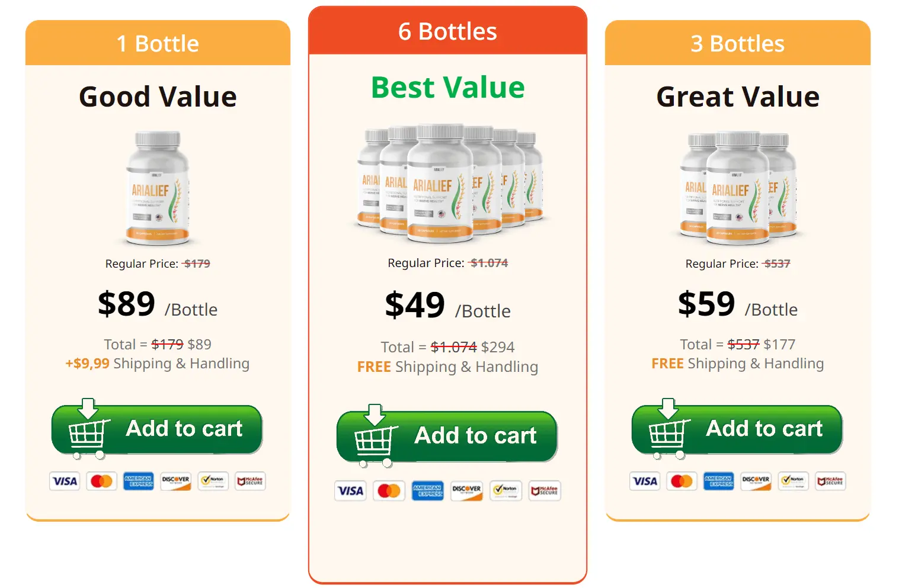The height and width of the screenshot is (588, 902).
Task: Select the McAfee Secure badge under 6 Bottles
Action: [544, 491]
